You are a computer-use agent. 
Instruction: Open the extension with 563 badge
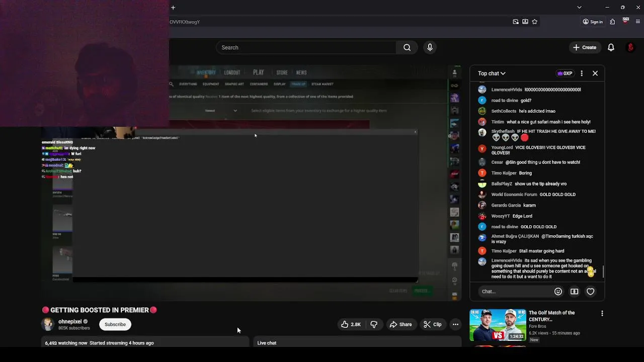(625, 21)
